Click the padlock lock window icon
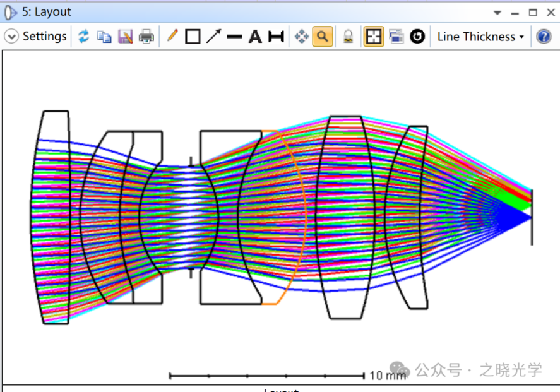The height and width of the screenshot is (392, 560). 348,37
